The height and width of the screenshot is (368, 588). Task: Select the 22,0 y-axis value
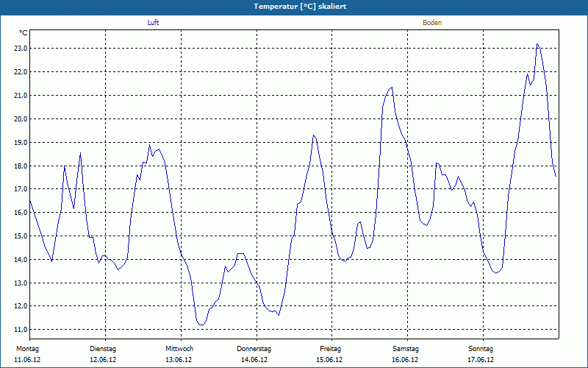coord(21,72)
